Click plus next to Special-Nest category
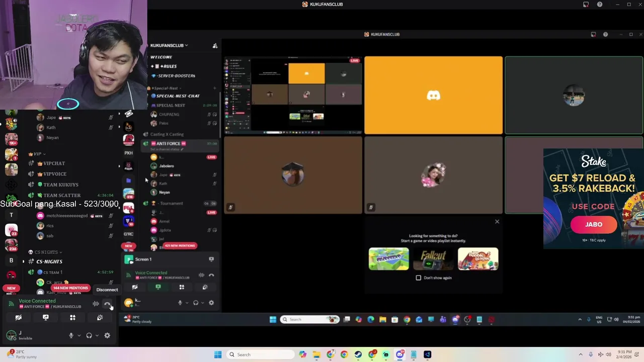The height and width of the screenshot is (362, 644). pos(215,88)
